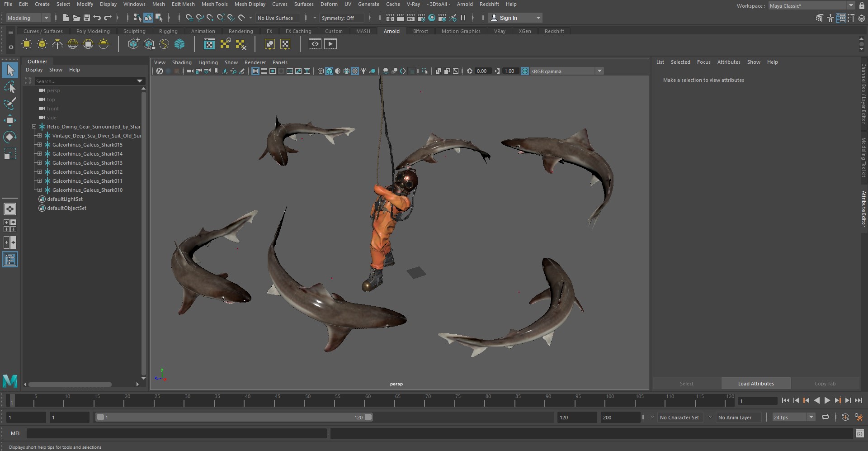This screenshot has width=868, height=451.
Task: Create Arnold photometric light icon
Action: point(57,44)
